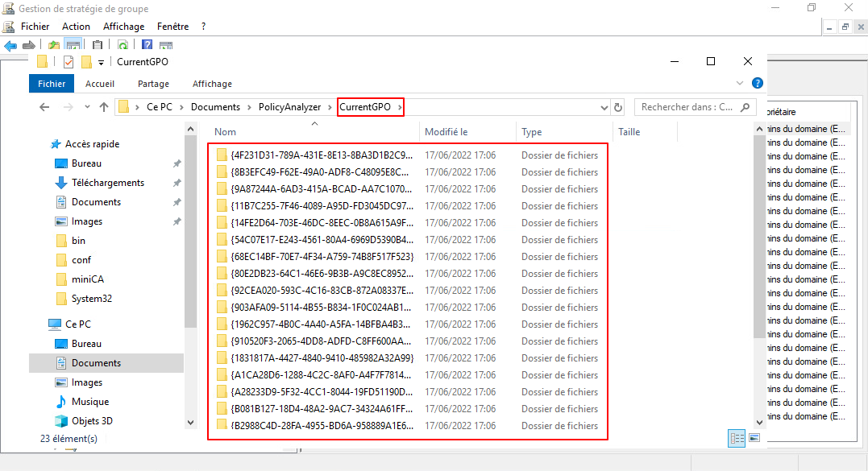Click the search box Rechercher dans
Viewport: 868px width, 471px height.
click(687, 107)
